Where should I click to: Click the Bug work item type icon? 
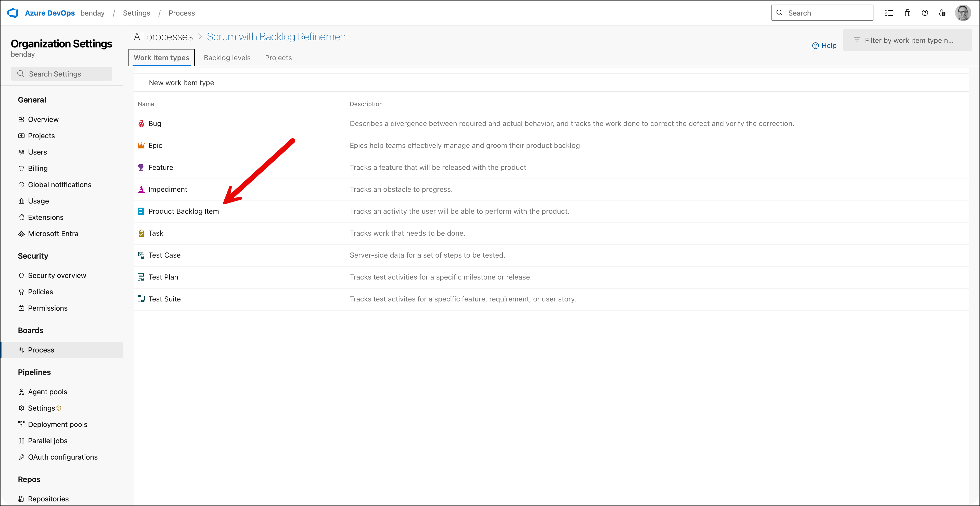pyautogui.click(x=141, y=123)
